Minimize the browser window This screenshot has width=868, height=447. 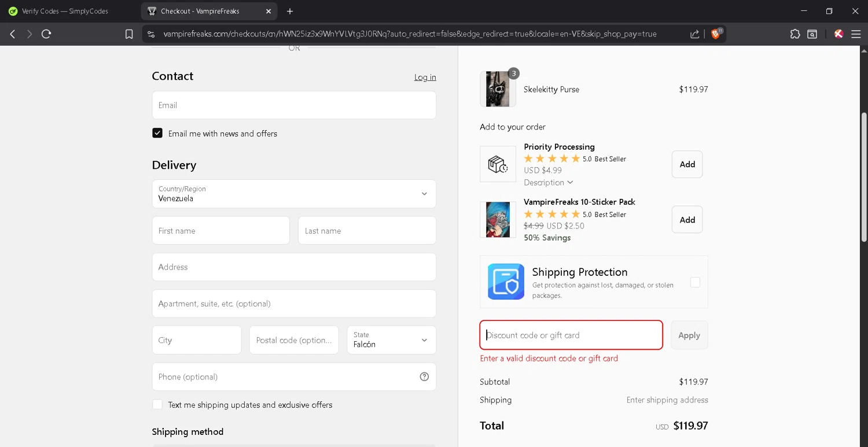(804, 11)
